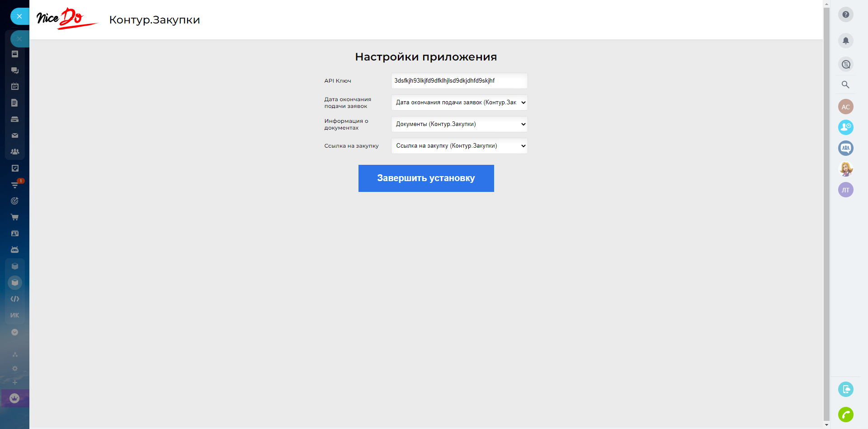868x429 pixels.
Task: Open chat with the blonde cartoon avatar
Action: (846, 169)
